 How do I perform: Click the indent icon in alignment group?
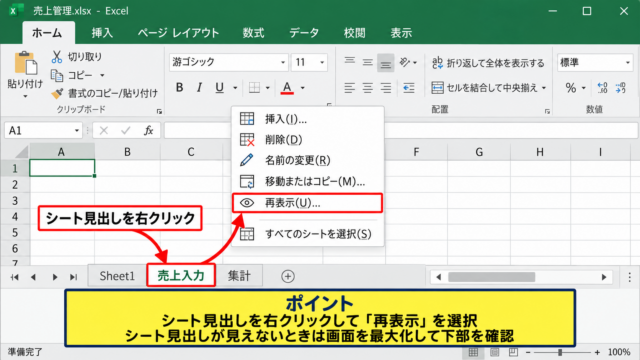click(409, 88)
